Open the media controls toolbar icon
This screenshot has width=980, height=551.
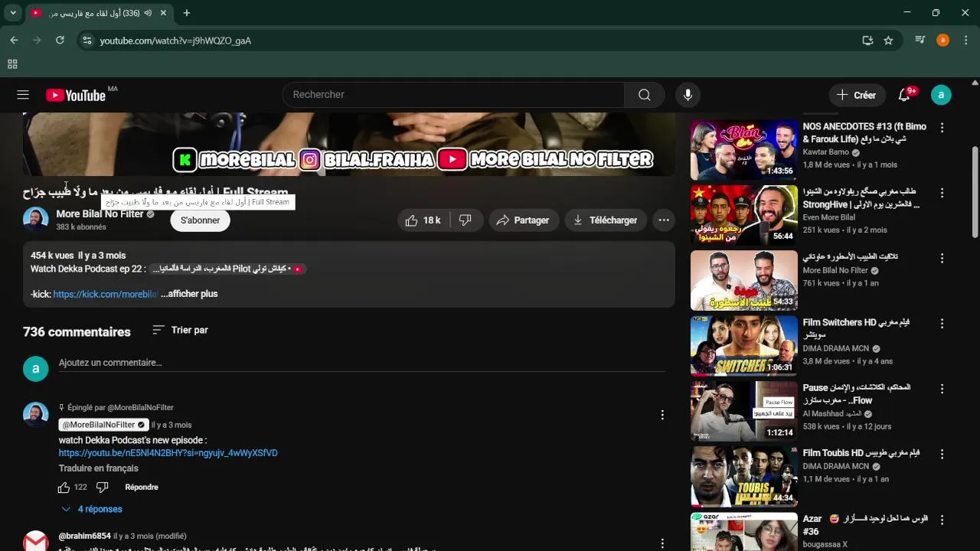click(920, 41)
